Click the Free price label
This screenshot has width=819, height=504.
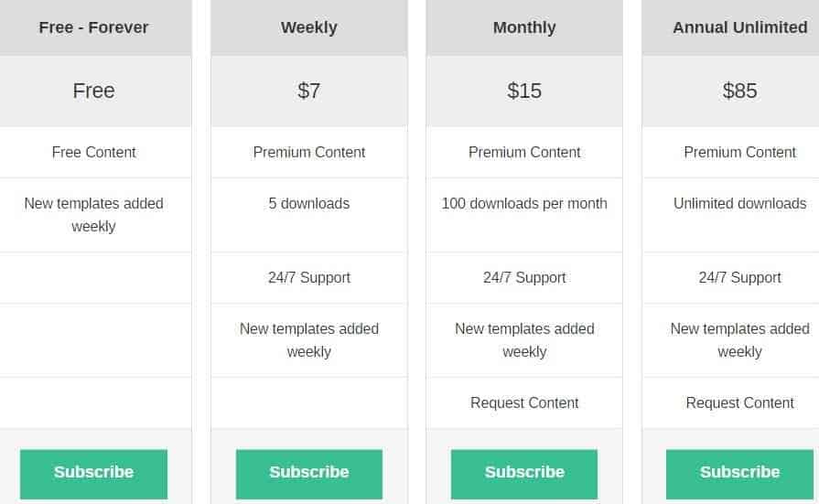point(93,91)
